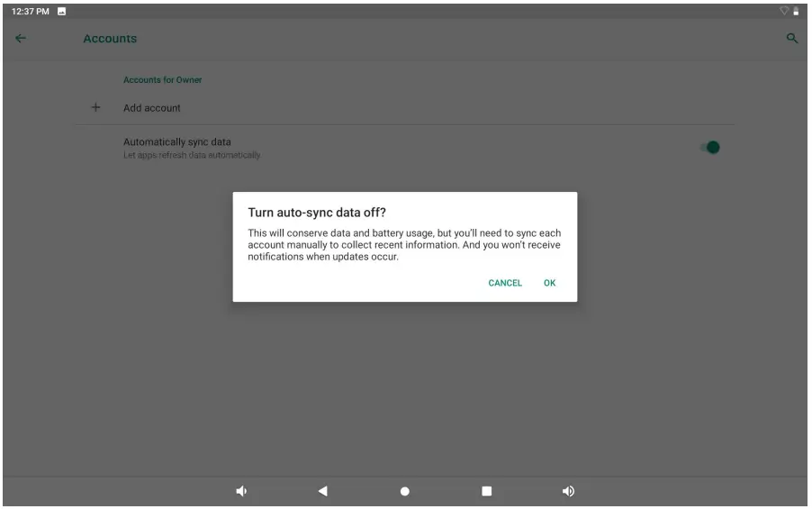Go back using the Accounts back arrow
812x509 pixels.
(21, 39)
